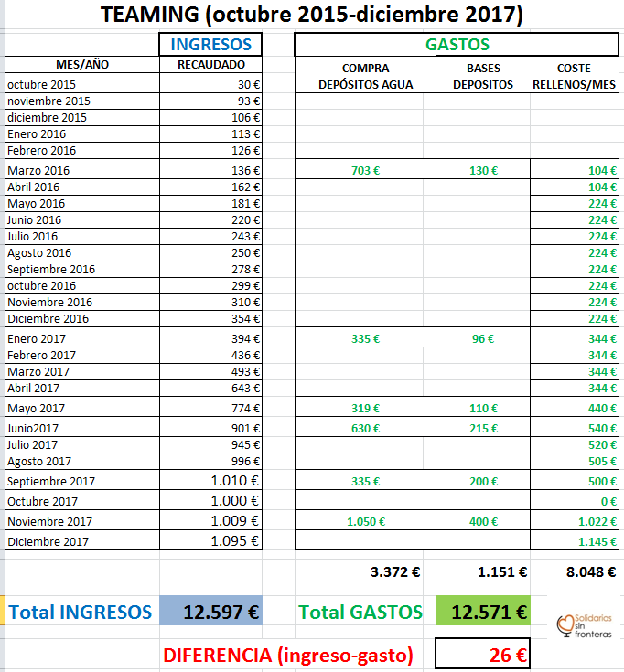Viewport: 624px width, 672px height.
Task: Select the 110 € bases cell
Action: [x=483, y=408]
